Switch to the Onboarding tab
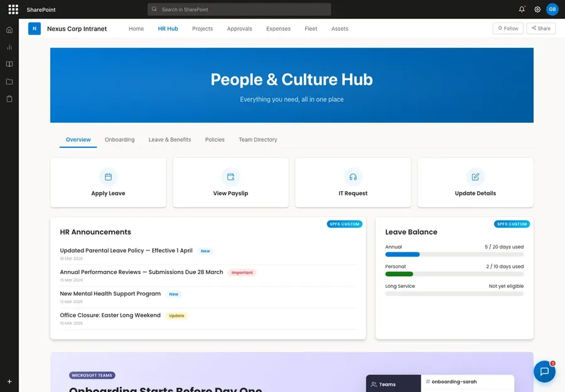This screenshot has width=565, height=392. click(120, 140)
